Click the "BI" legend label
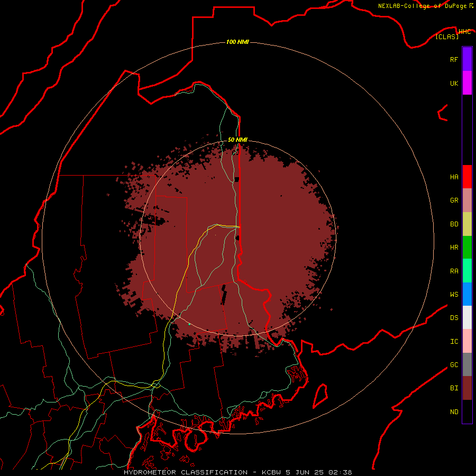 pyautogui.click(x=454, y=388)
